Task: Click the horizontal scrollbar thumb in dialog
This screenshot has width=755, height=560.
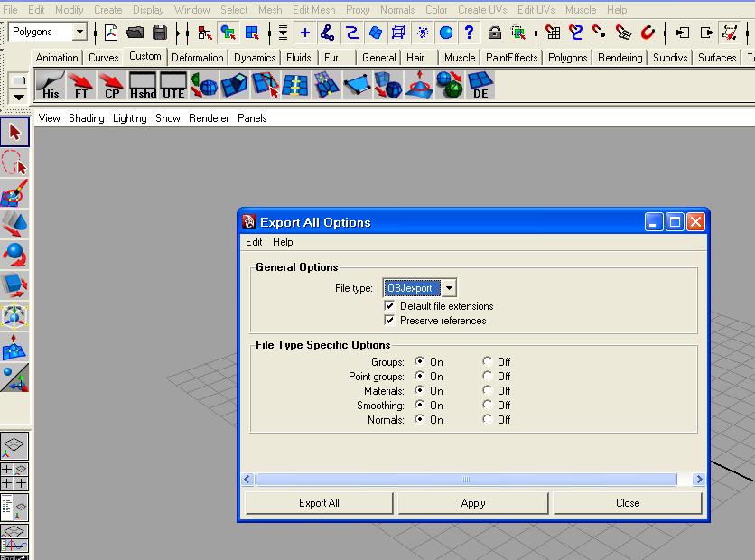Action: [466, 479]
